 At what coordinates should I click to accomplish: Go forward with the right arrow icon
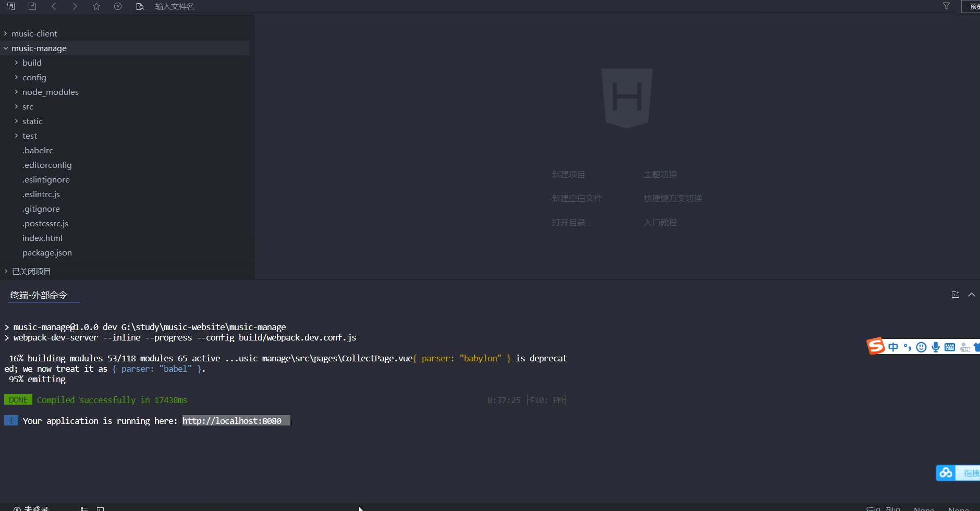tap(75, 6)
